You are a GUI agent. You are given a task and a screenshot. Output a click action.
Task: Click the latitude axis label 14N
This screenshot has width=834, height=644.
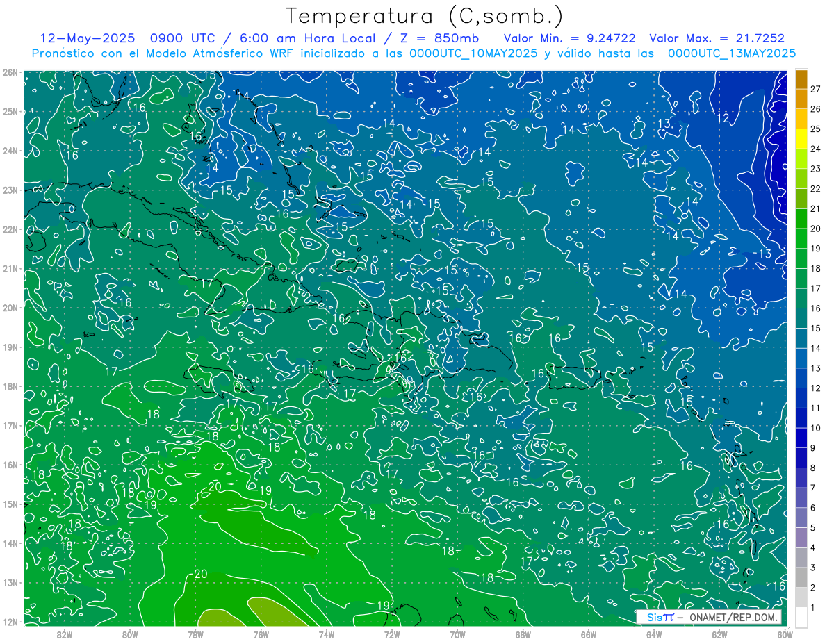(10, 544)
